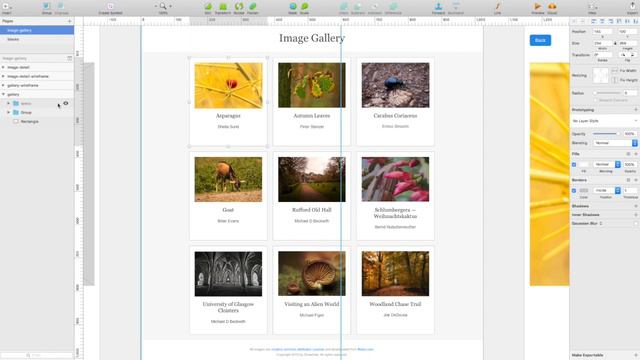This screenshot has width=640, height=360.
Task: Click the Ungroup toolbar icon
Action: [61, 7]
